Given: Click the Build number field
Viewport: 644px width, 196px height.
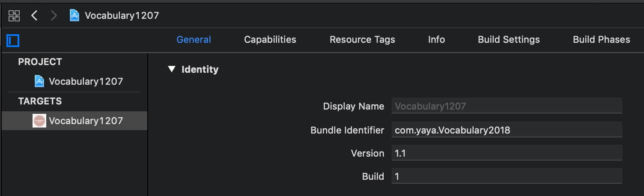Looking at the screenshot, I should [x=507, y=176].
